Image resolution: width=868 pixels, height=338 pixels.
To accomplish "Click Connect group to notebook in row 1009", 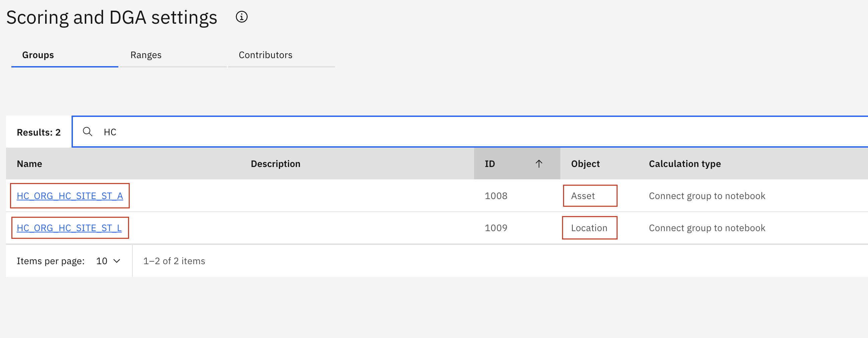I will click(x=707, y=228).
